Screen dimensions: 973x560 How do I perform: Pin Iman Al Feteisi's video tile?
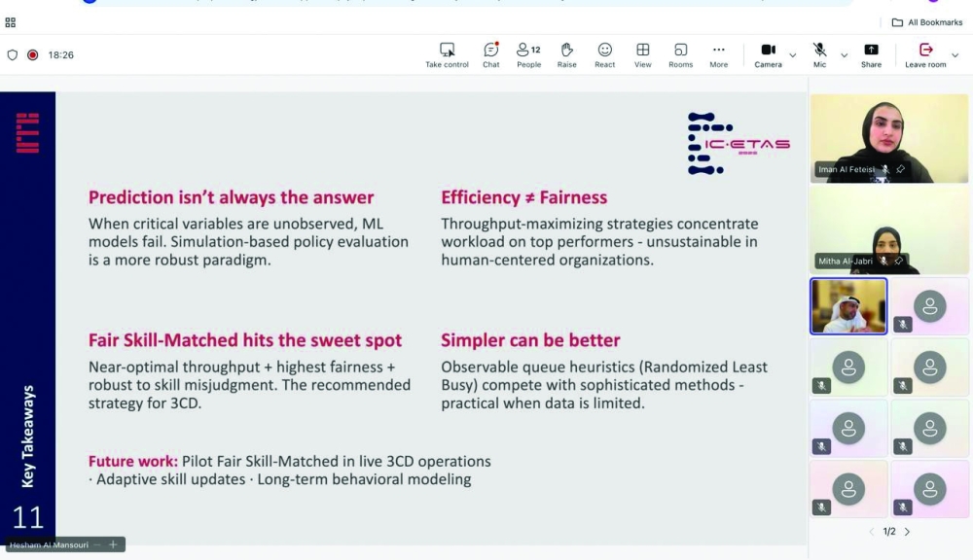(900, 169)
